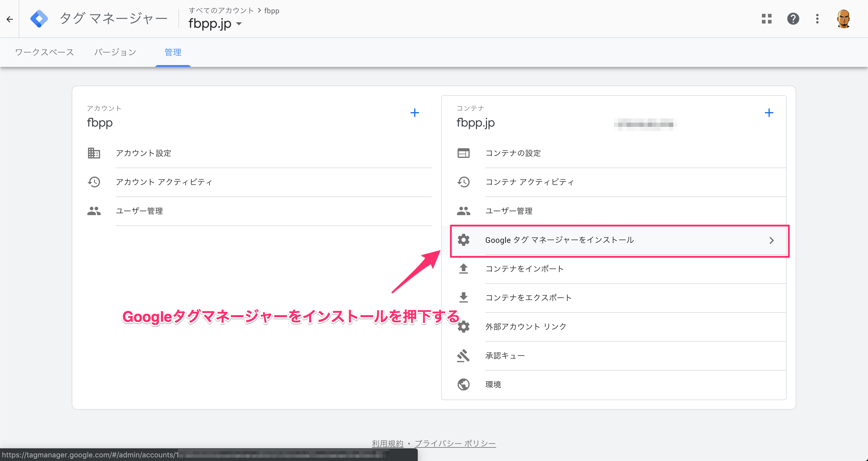Click the download icon beside コンテナをエクスポート
This screenshot has width=868, height=461.
463,298
